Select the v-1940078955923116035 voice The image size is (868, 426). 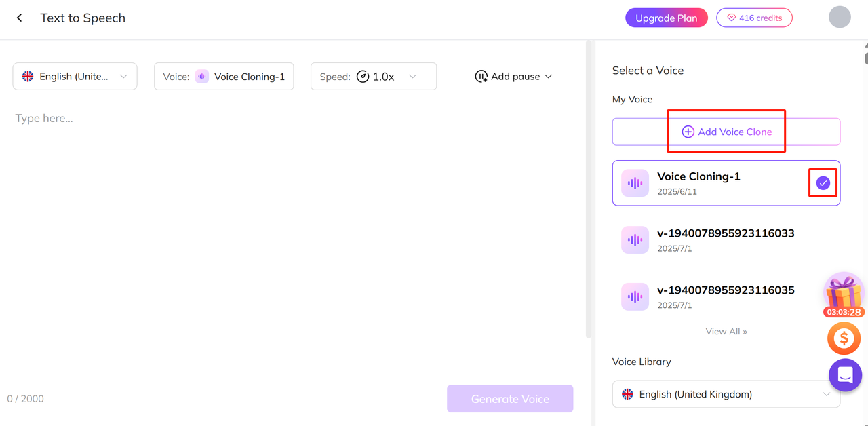click(726, 296)
